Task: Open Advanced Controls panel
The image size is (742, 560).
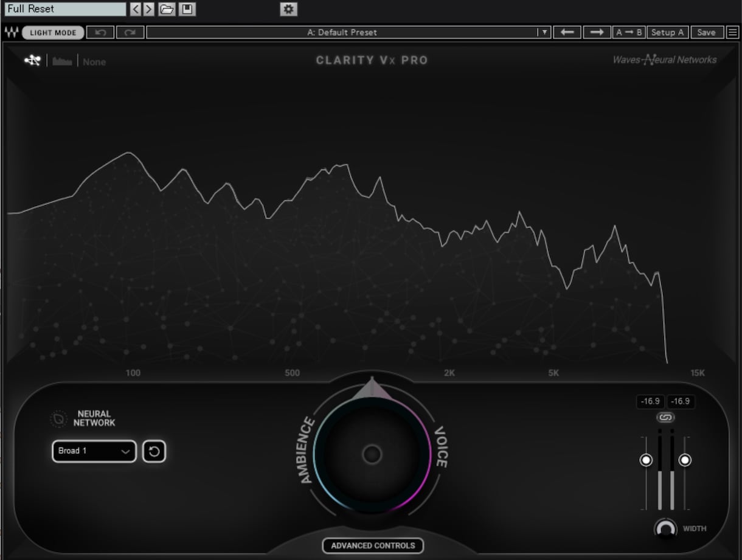Action: click(x=373, y=545)
